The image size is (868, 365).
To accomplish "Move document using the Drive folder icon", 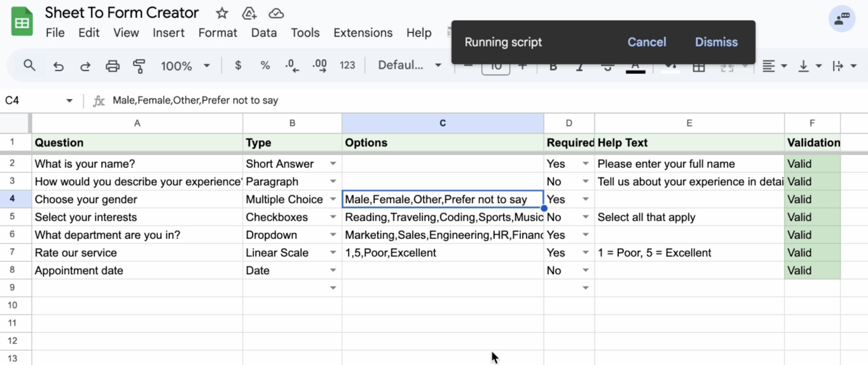I will point(249,14).
